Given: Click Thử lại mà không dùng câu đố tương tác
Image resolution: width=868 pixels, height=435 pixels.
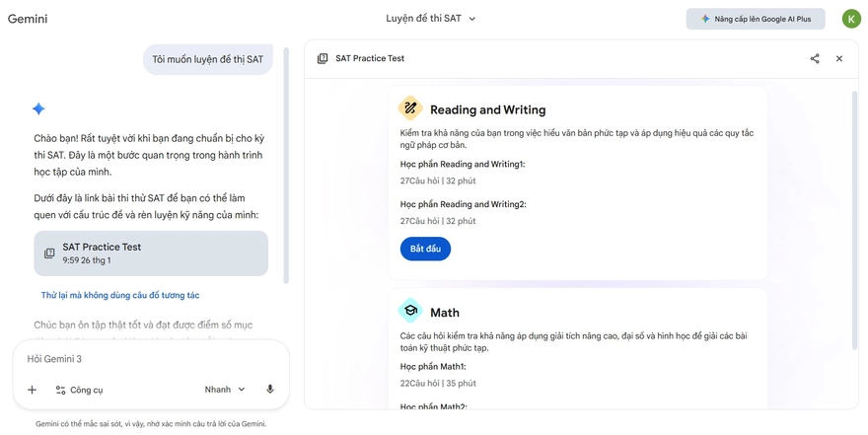Looking at the screenshot, I should [120, 296].
